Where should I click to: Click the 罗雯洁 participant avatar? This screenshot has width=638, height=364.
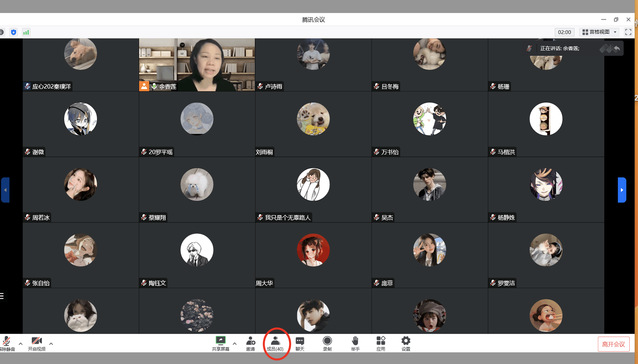point(546,250)
